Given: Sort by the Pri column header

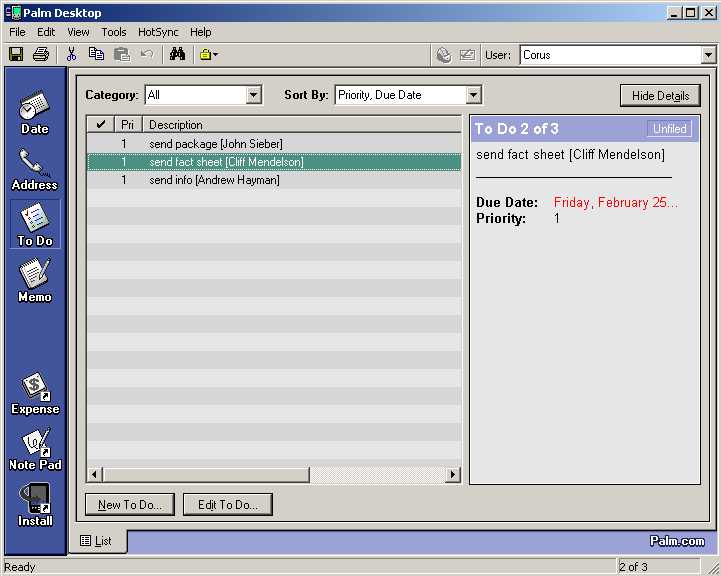Looking at the screenshot, I should [x=128, y=125].
